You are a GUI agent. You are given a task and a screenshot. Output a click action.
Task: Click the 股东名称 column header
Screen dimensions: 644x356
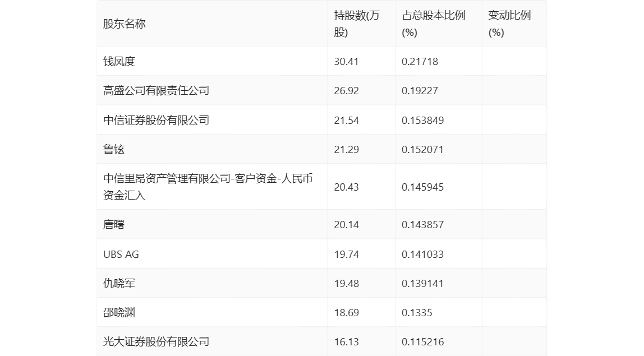pyautogui.click(x=125, y=24)
